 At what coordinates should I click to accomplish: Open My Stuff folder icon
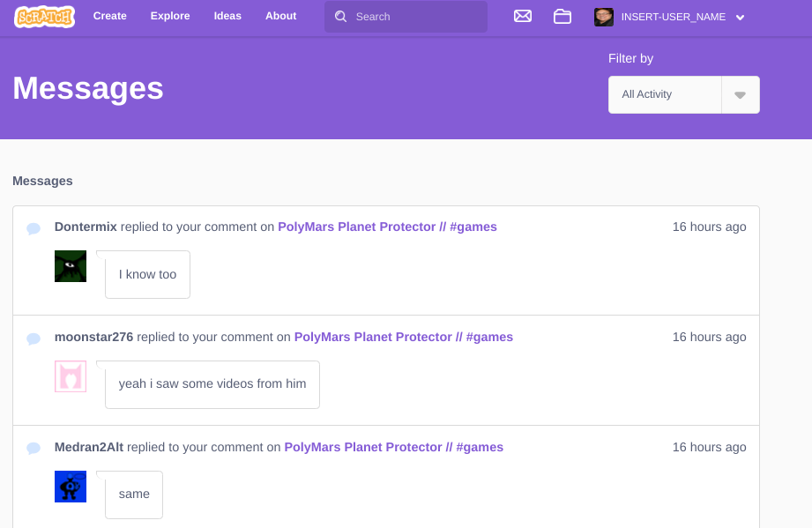tap(562, 16)
